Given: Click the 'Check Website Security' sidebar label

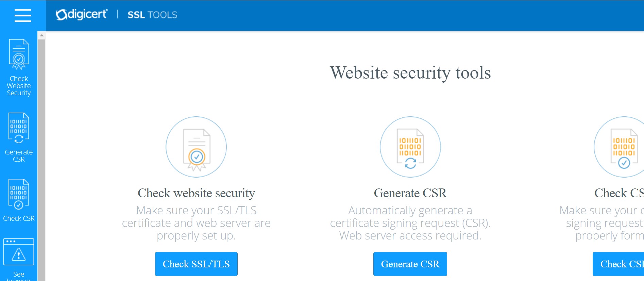Looking at the screenshot, I should tap(19, 86).
